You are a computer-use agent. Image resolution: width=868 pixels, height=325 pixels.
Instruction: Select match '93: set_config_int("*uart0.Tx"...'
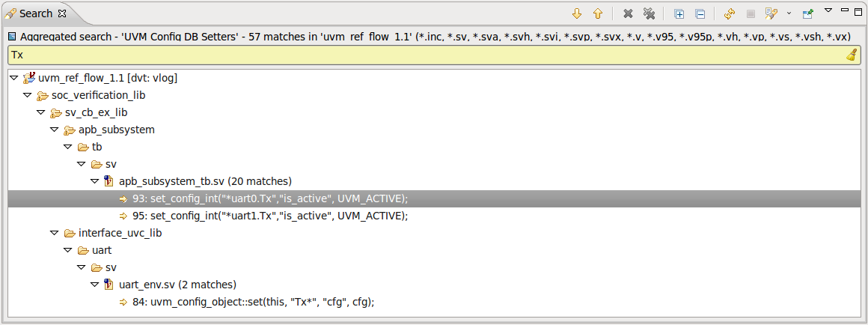click(270, 198)
